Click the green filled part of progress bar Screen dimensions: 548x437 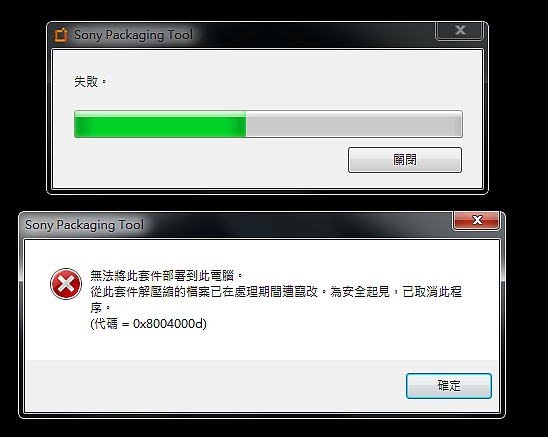160,124
